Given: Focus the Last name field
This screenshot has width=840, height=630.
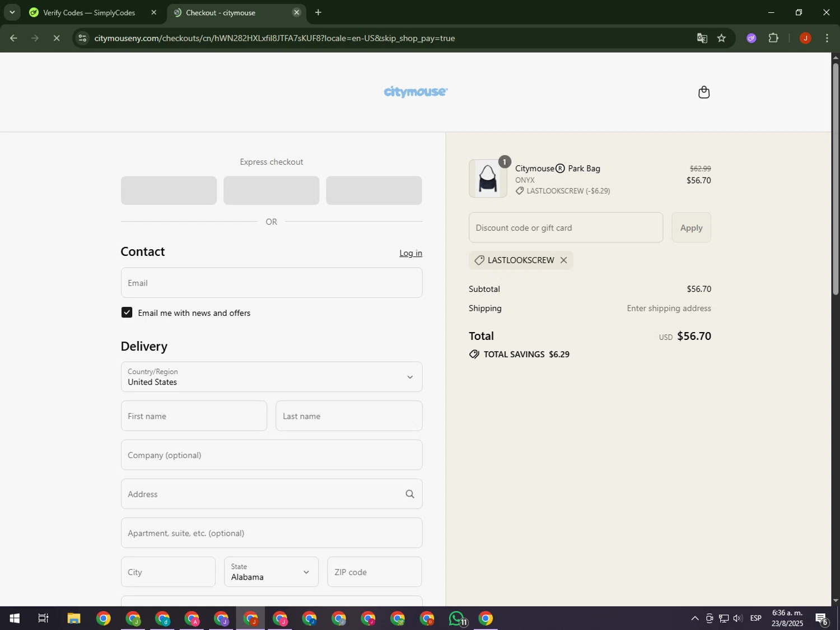Looking at the screenshot, I should (349, 416).
